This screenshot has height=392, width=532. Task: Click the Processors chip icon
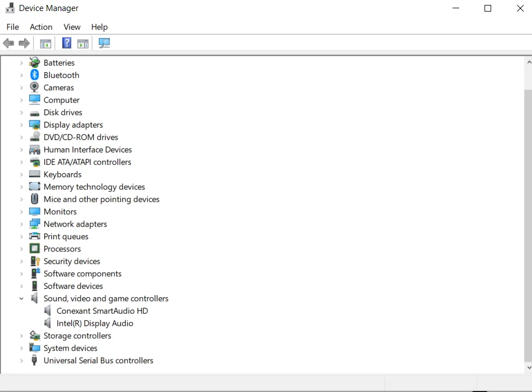point(34,249)
